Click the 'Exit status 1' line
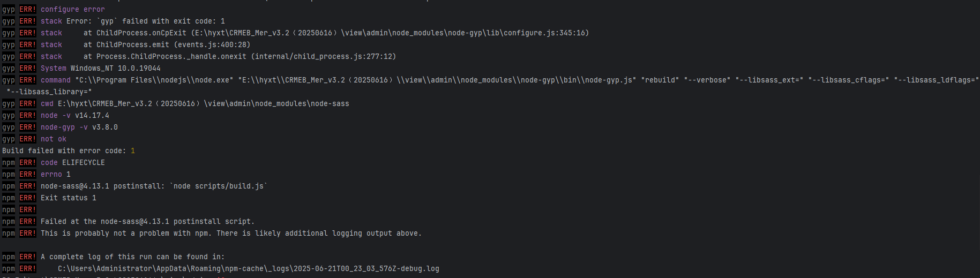 click(69, 198)
